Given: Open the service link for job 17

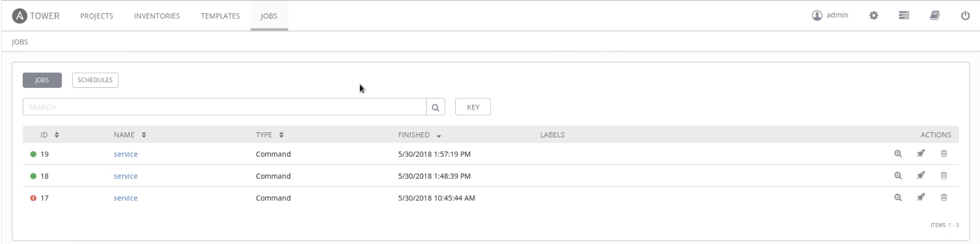Looking at the screenshot, I should tap(126, 198).
